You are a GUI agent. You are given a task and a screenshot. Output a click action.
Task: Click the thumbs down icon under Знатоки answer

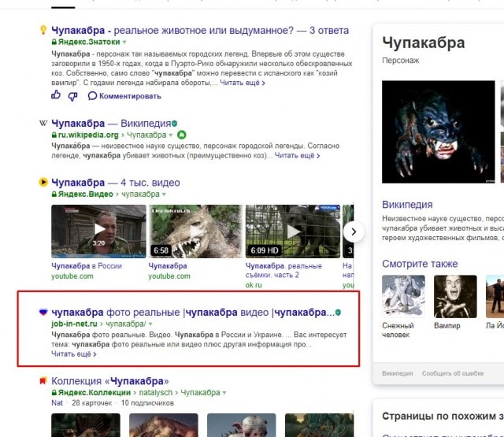click(73, 96)
